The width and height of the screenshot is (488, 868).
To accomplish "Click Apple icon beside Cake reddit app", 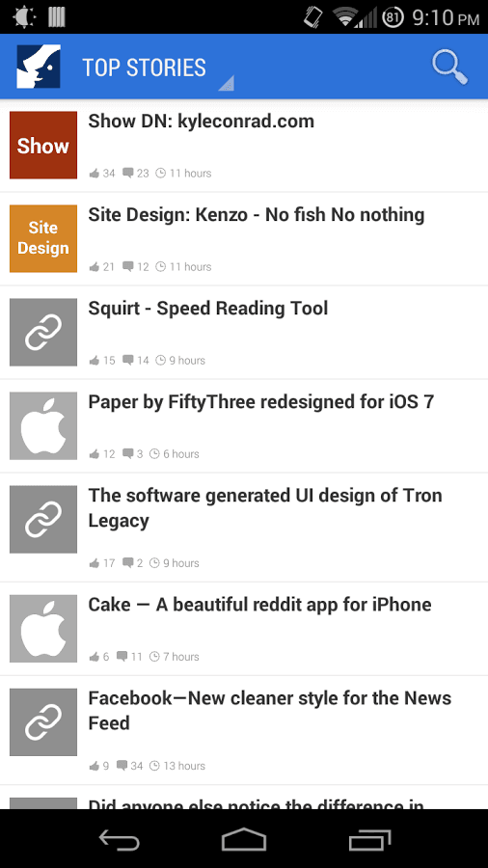I will (43, 628).
